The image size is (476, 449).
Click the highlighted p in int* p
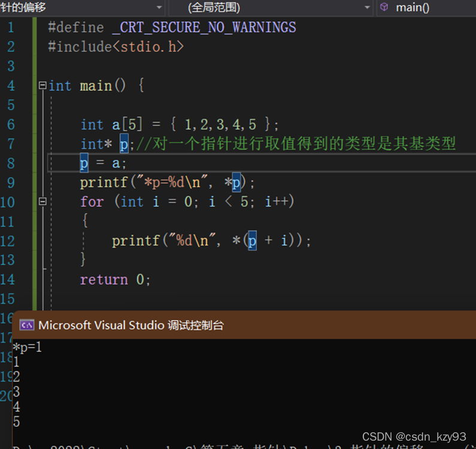(x=124, y=144)
